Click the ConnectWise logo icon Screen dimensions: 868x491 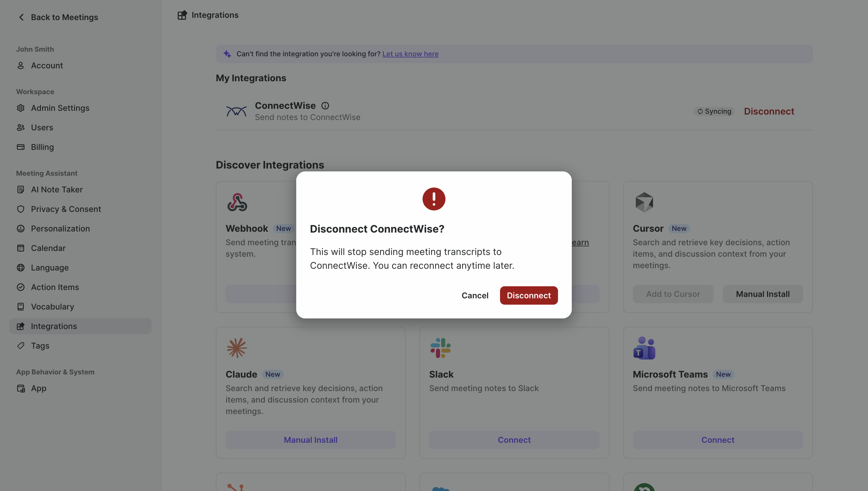click(236, 111)
